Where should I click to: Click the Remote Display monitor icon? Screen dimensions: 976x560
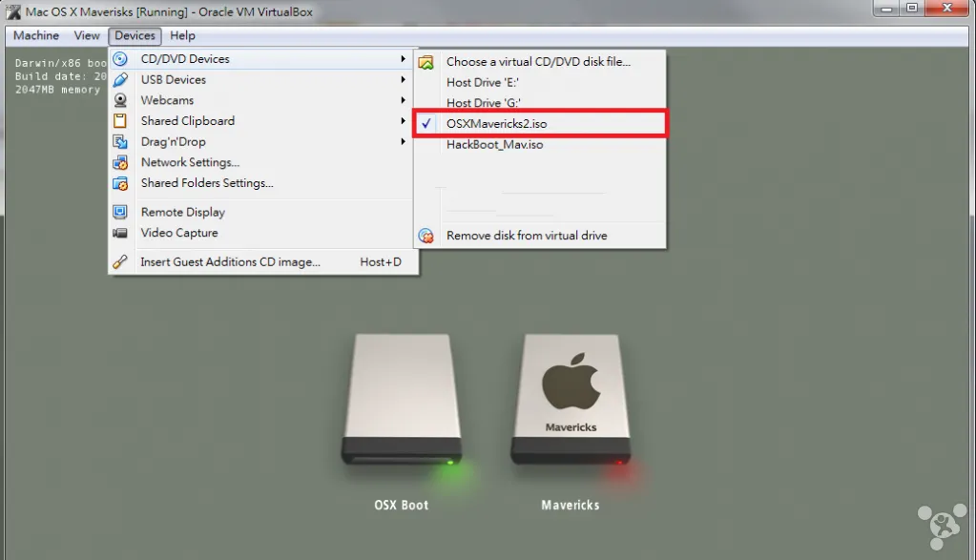tap(120, 212)
